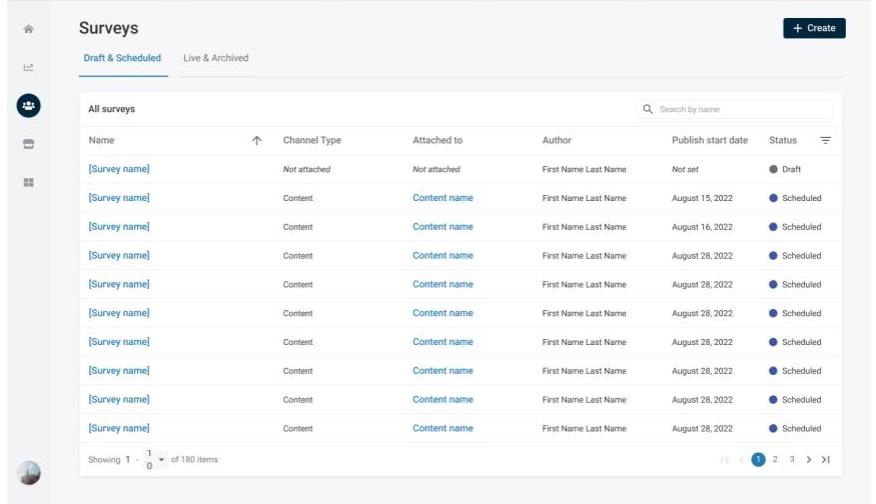This screenshot has height=504, width=876.
Task: Click the filter icon beside Status column
Action: click(x=825, y=141)
